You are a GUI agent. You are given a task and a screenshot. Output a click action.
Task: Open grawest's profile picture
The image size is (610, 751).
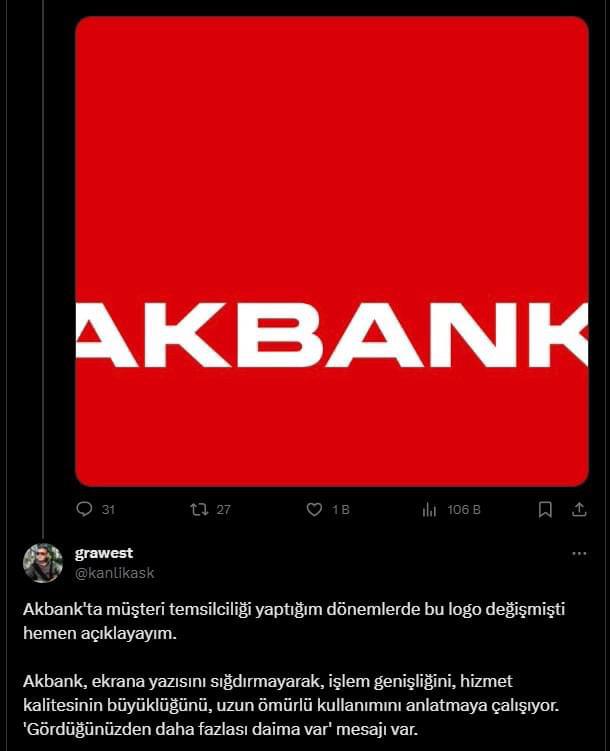pos(43,563)
